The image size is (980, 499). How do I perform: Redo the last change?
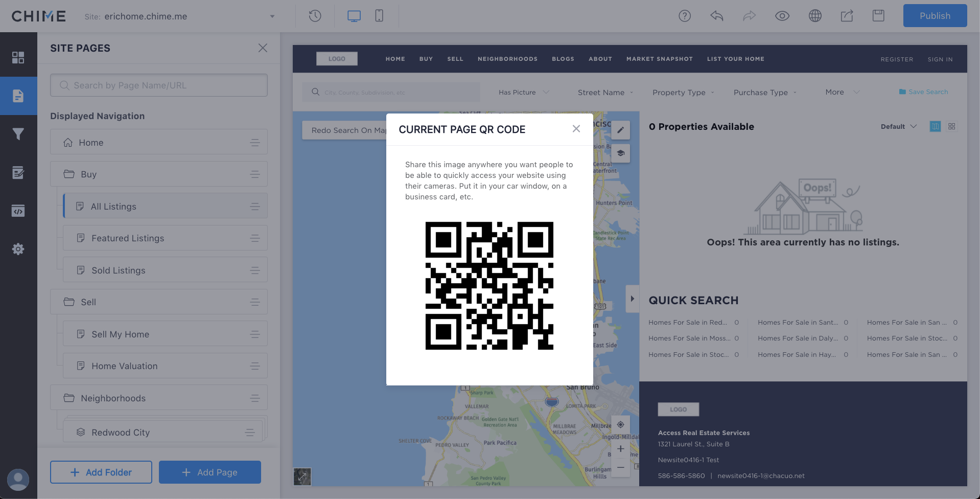pyautogui.click(x=750, y=16)
